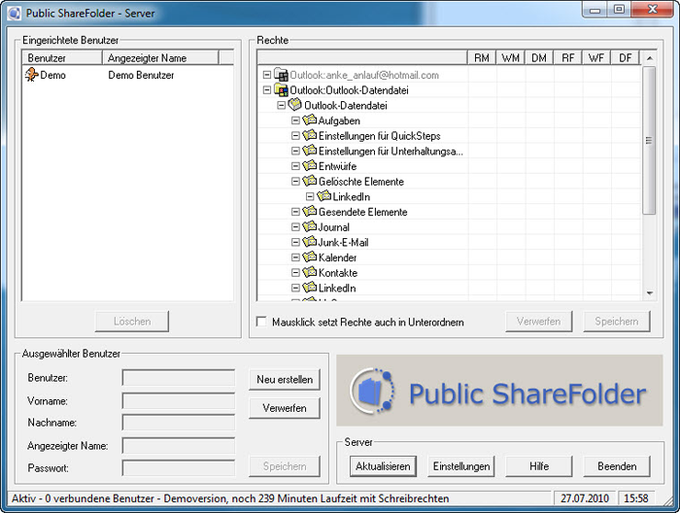The image size is (680, 513).
Task: Focus the Passwort input field
Action: tap(179, 468)
